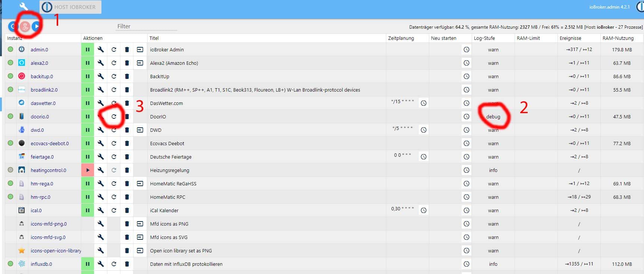Reload the ecovacs-deebot.0 instance
This screenshot has width=644, height=274.
114,143
